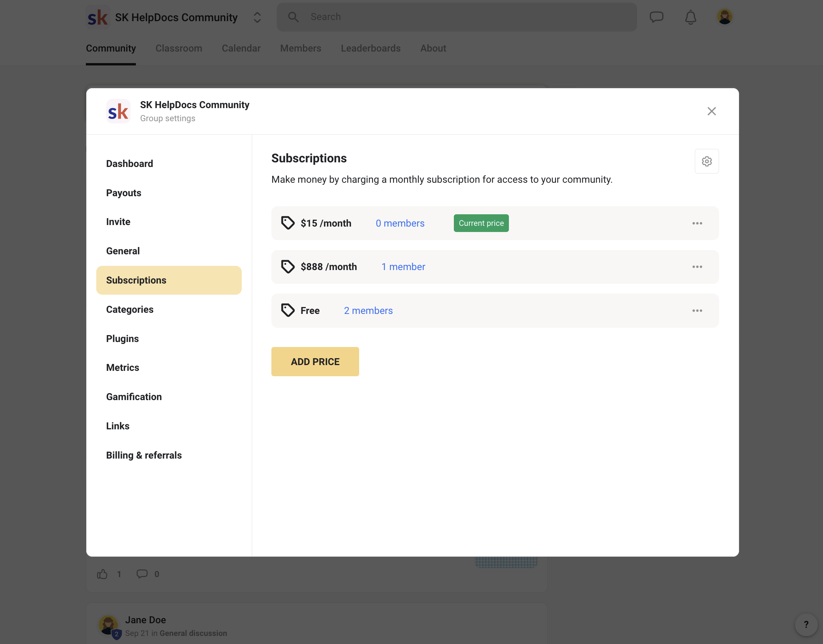Viewport: 823px width, 644px height.
Task: Open Gamification settings section
Action: (x=169, y=397)
